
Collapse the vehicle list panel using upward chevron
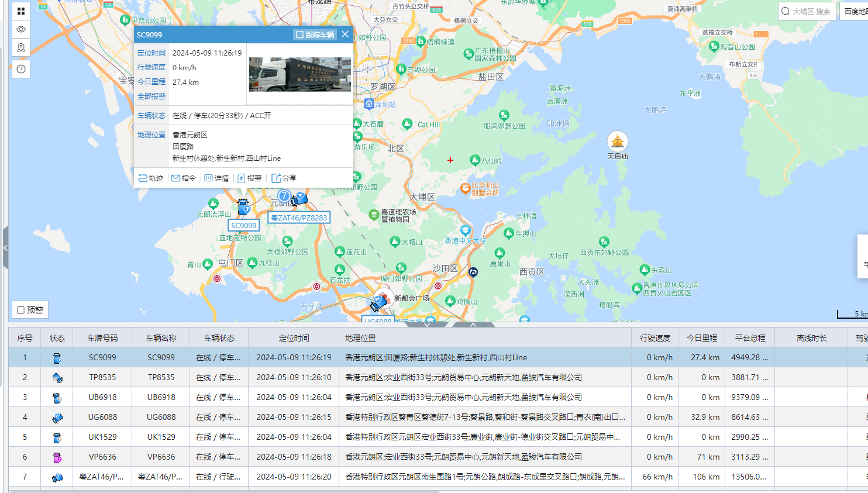tap(472, 325)
